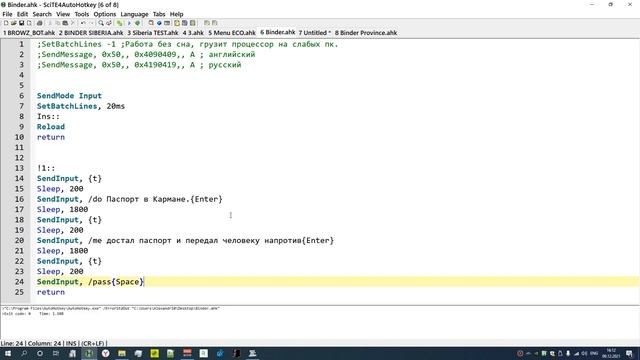Click the Open file toolbar icon
The image size is (640, 360).
point(13,23)
